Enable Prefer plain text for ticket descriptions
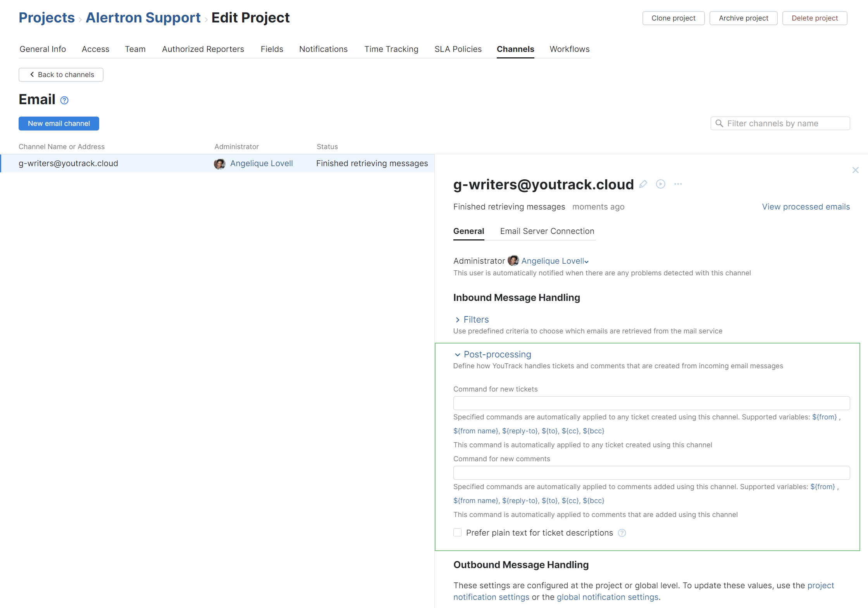This screenshot has height=608, width=868. point(458,533)
